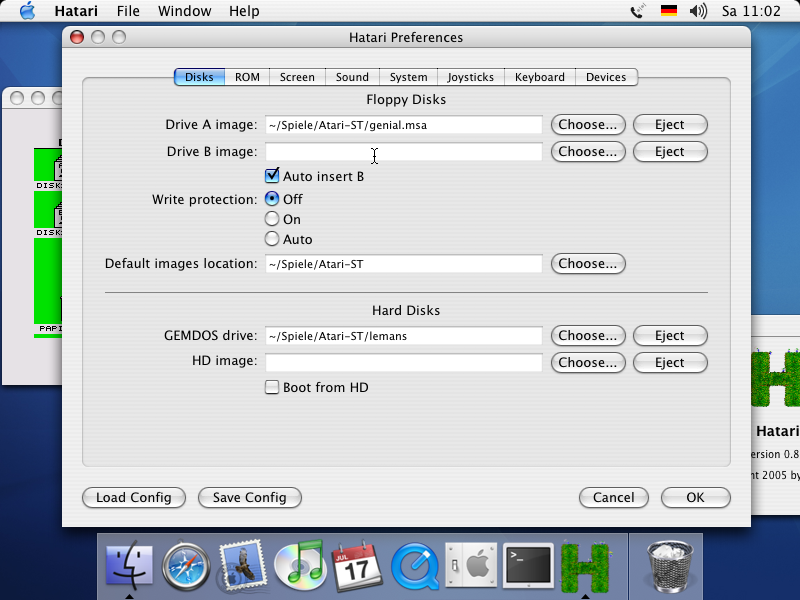The image size is (800, 600).
Task: Open Finder from the Dock
Action: click(129, 566)
